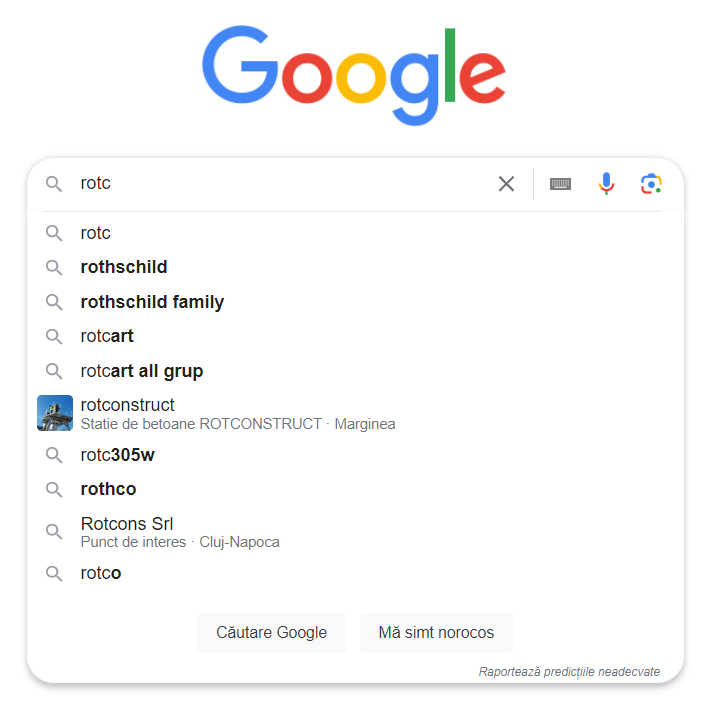Choose the 'rothco' suggestion
The width and height of the screenshot is (707, 725).
coord(355,489)
